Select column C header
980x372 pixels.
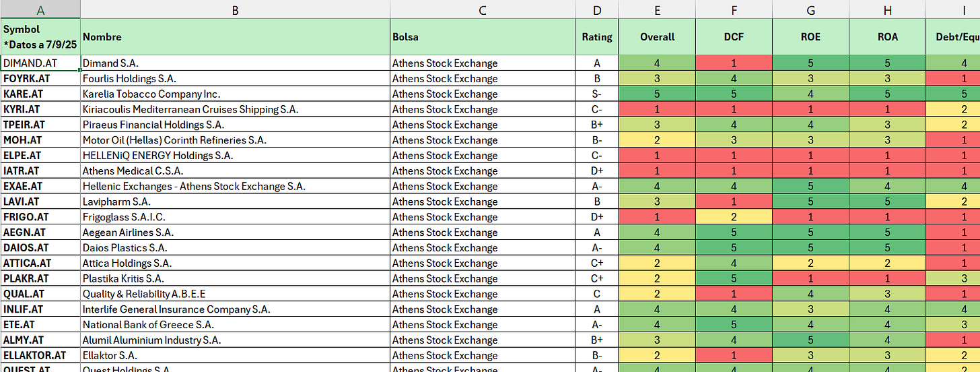483,9
